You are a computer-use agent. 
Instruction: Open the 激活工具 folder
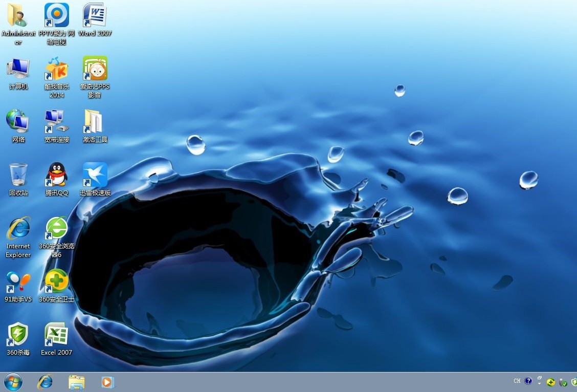point(95,121)
